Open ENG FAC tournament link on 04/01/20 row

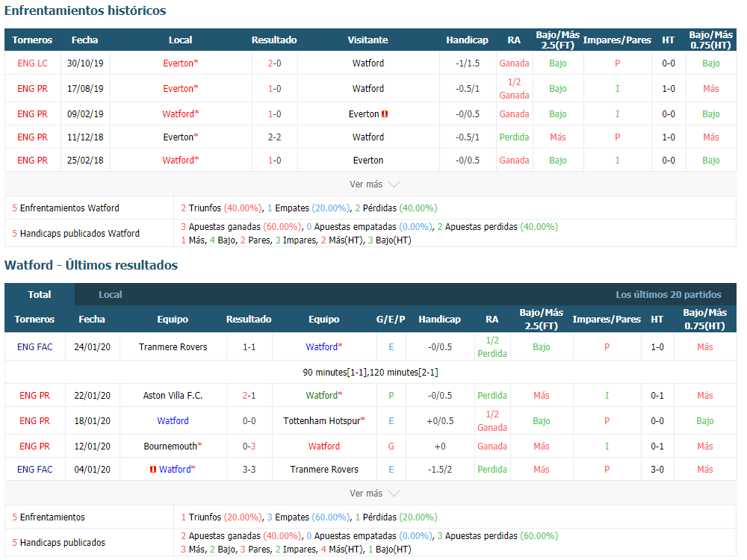point(35,470)
